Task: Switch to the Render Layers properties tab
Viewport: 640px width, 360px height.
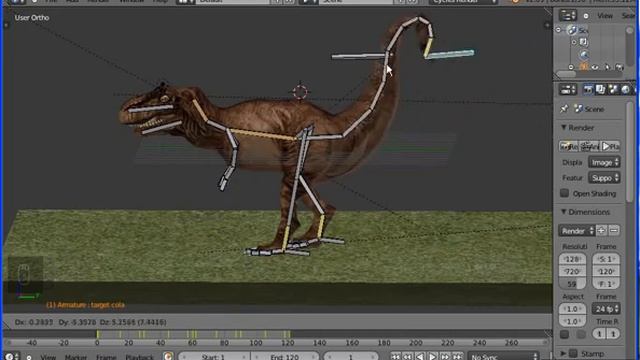Action: pyautogui.click(x=600, y=89)
